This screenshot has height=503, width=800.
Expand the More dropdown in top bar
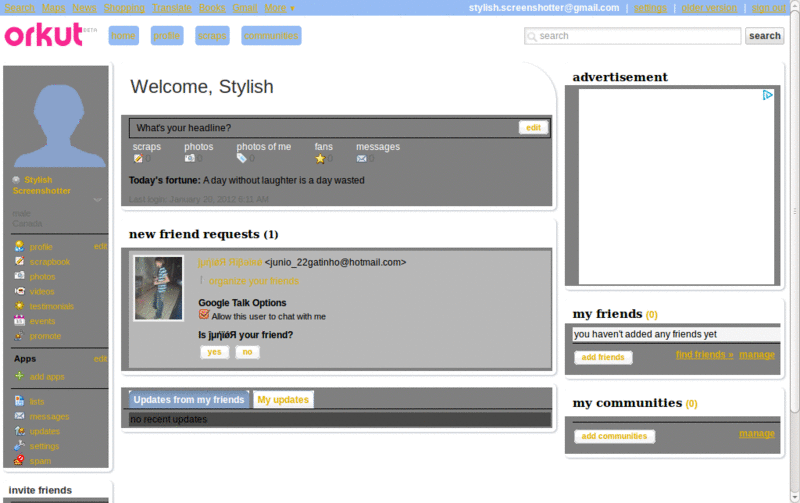[279, 8]
